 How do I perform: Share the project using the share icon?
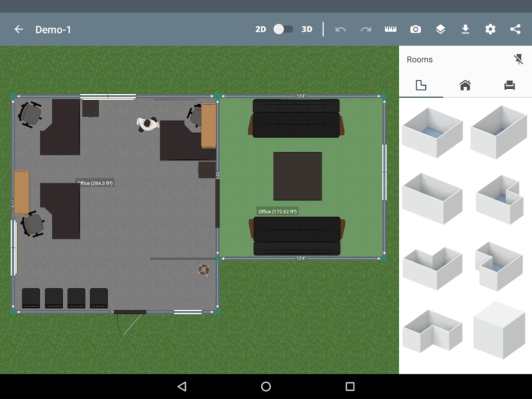516,29
